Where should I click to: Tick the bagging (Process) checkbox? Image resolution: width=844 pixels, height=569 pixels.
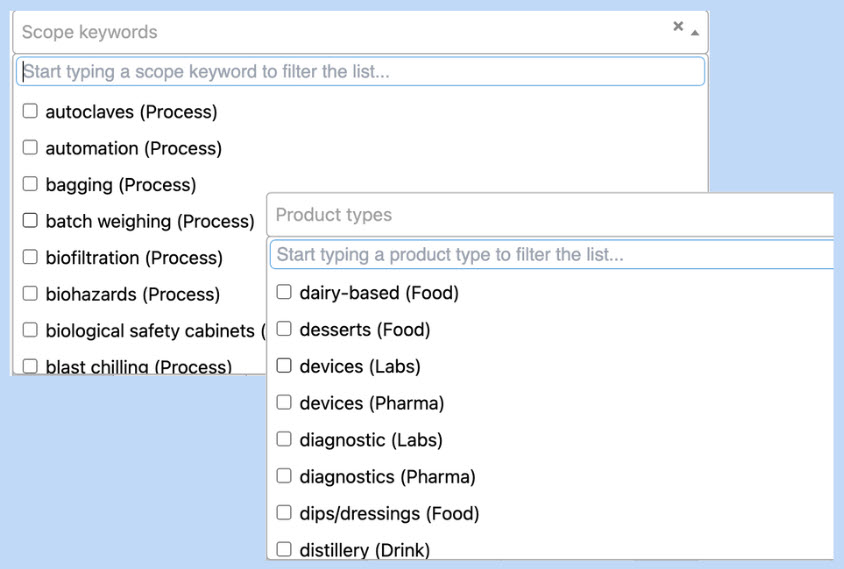click(30, 184)
